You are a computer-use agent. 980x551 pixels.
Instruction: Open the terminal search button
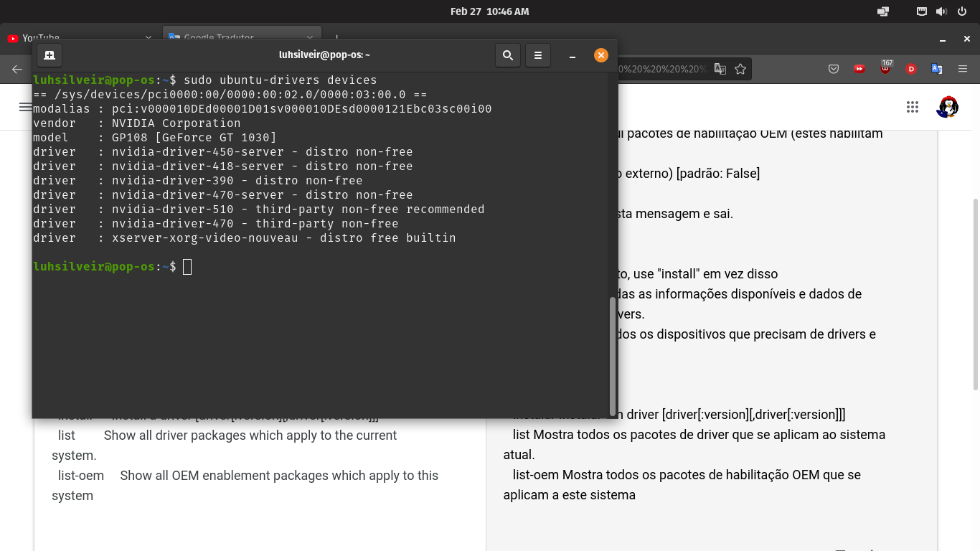click(508, 55)
